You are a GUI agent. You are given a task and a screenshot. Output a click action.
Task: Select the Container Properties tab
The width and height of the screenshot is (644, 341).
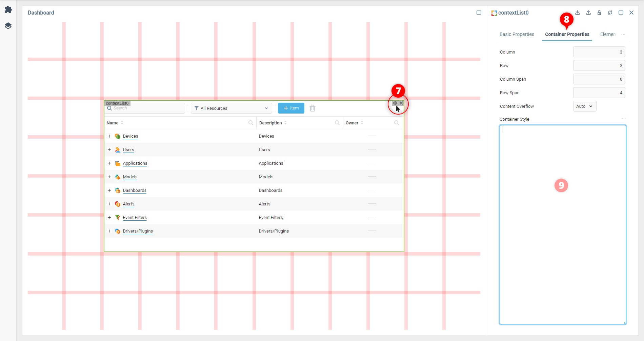[x=567, y=34]
